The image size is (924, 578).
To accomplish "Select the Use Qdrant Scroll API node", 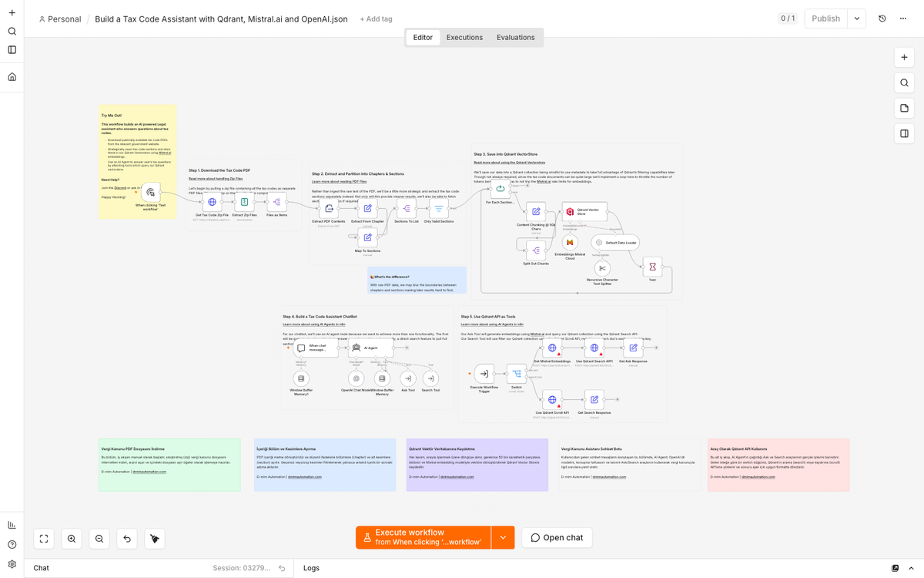I will 552,399.
